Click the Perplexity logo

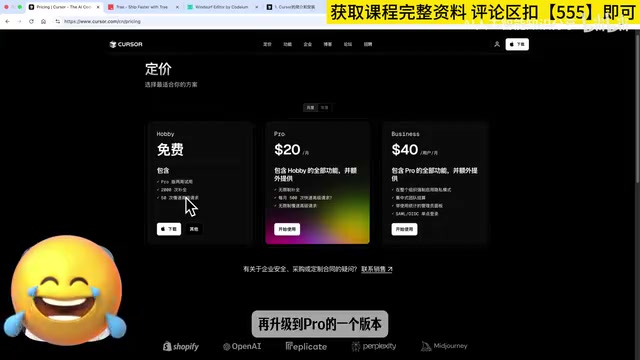click(373, 346)
